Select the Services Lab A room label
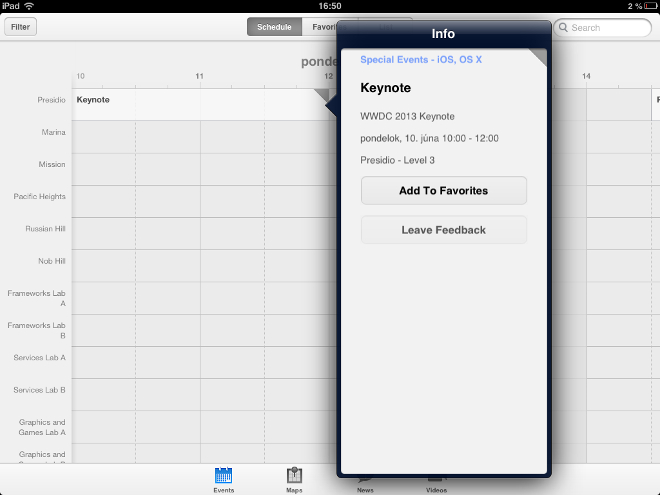The height and width of the screenshot is (495, 660). [40, 358]
